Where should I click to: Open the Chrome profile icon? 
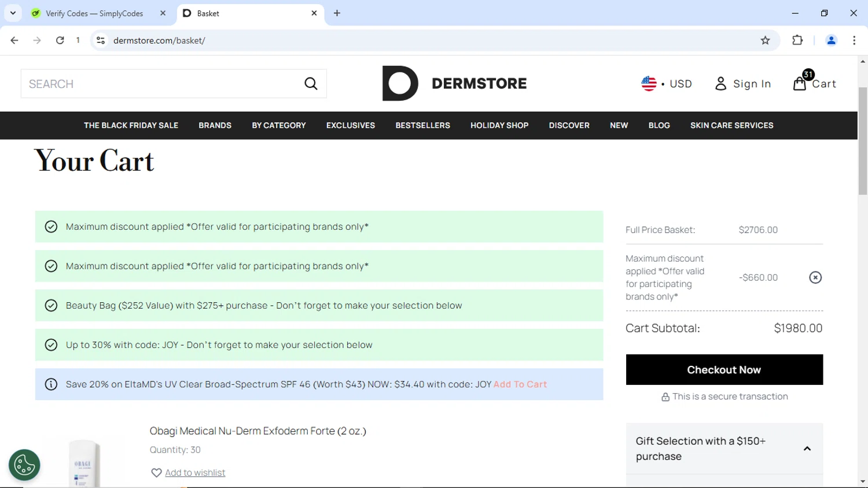pyautogui.click(x=831, y=41)
